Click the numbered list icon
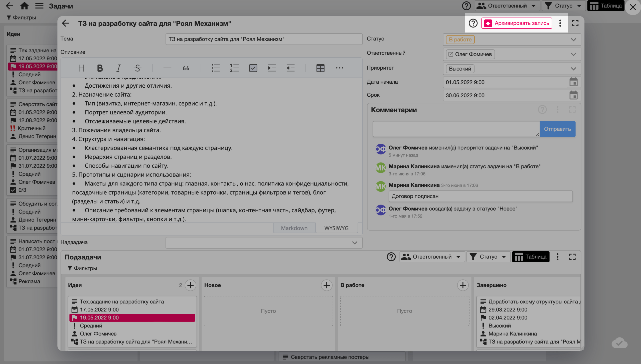This screenshot has height=364, width=641. 234,68
